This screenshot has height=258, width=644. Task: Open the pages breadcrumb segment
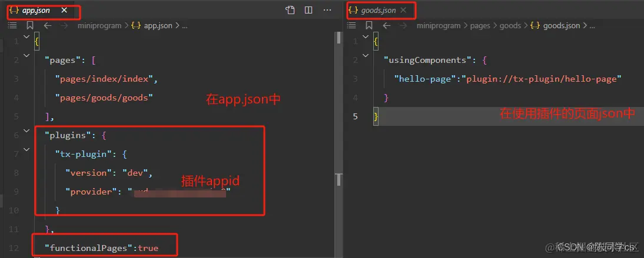pyautogui.click(x=480, y=25)
